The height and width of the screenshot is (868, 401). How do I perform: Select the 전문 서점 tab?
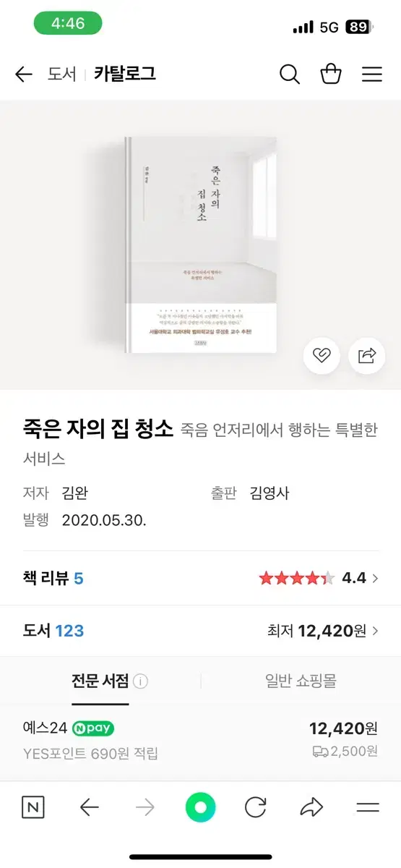[100, 681]
